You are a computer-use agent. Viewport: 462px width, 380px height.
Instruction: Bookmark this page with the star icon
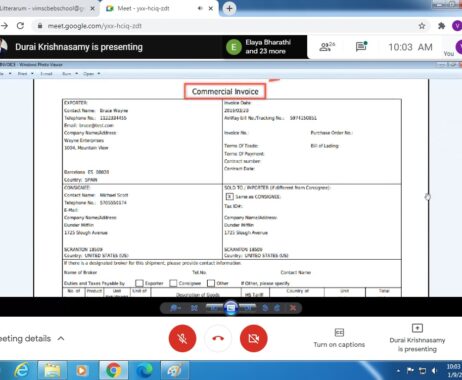[422, 26]
